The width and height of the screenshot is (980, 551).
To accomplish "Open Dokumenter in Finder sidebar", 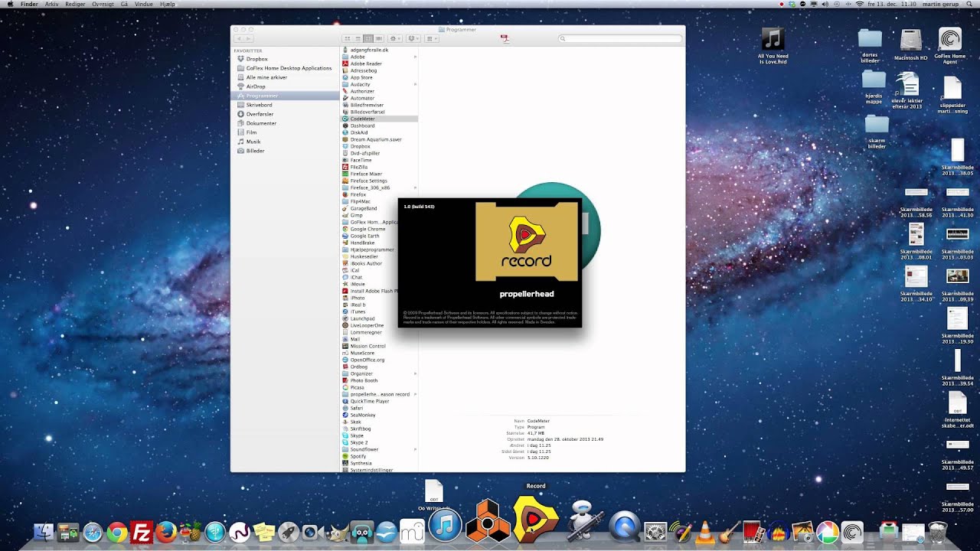I will click(261, 123).
